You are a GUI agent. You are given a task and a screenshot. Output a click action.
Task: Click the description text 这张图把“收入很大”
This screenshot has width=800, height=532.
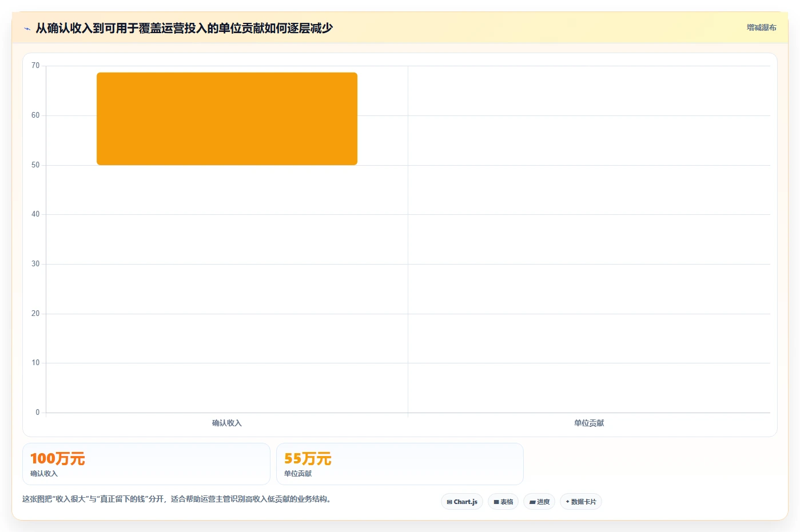pyautogui.click(x=177, y=499)
